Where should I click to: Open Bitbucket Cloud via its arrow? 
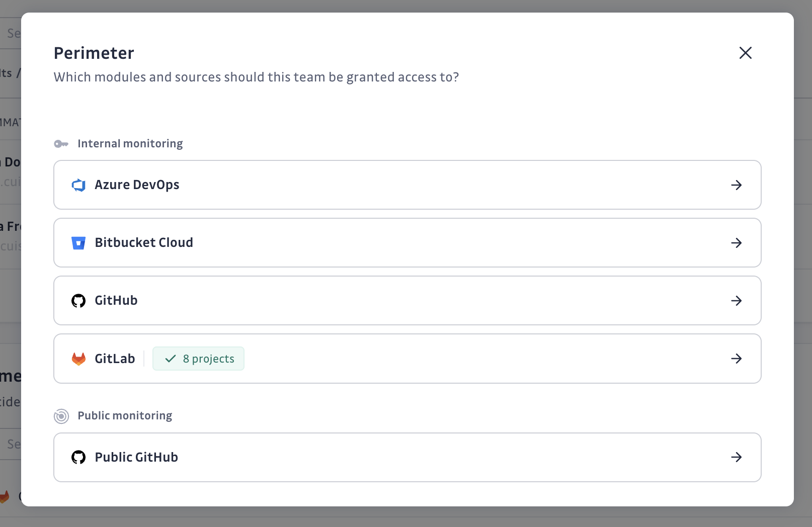737,243
